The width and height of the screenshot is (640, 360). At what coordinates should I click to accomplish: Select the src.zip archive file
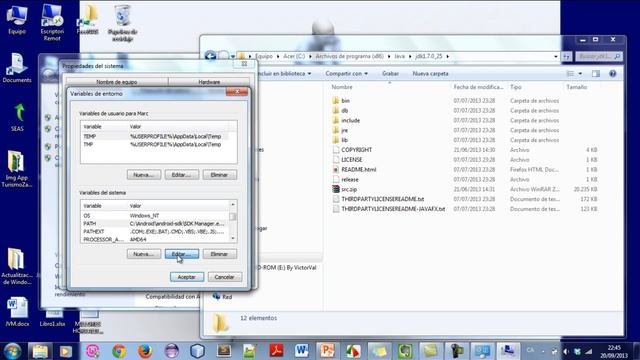tap(349, 189)
